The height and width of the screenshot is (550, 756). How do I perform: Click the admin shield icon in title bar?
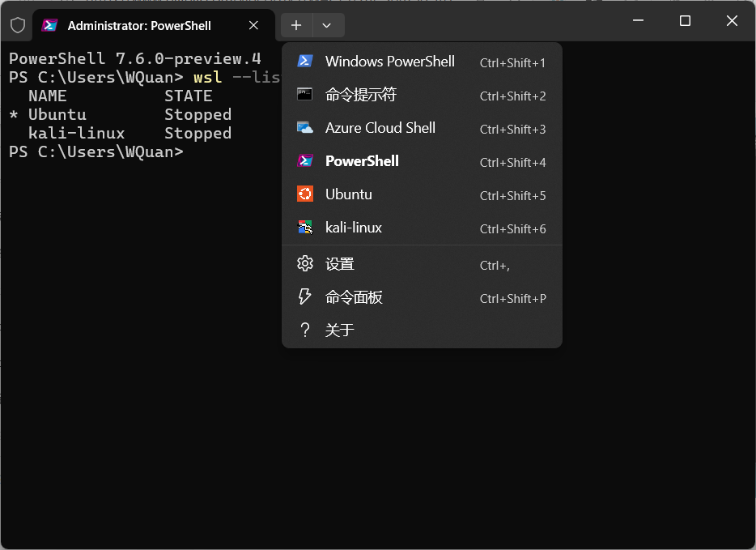(18, 25)
